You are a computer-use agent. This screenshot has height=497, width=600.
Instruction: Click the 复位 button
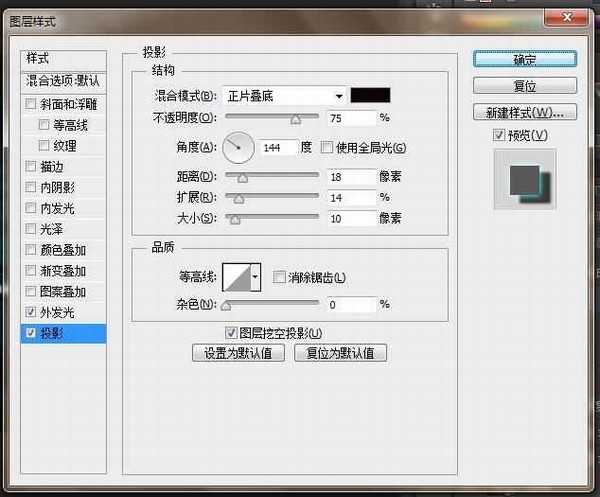point(525,86)
